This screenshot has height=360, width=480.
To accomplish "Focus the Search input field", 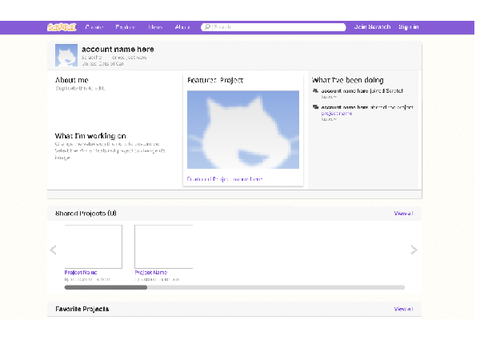I will [x=273, y=27].
